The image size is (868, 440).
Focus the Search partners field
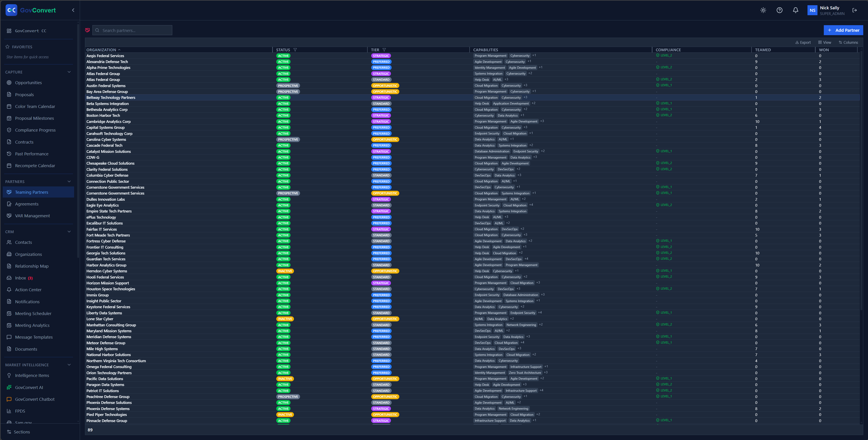(x=132, y=30)
